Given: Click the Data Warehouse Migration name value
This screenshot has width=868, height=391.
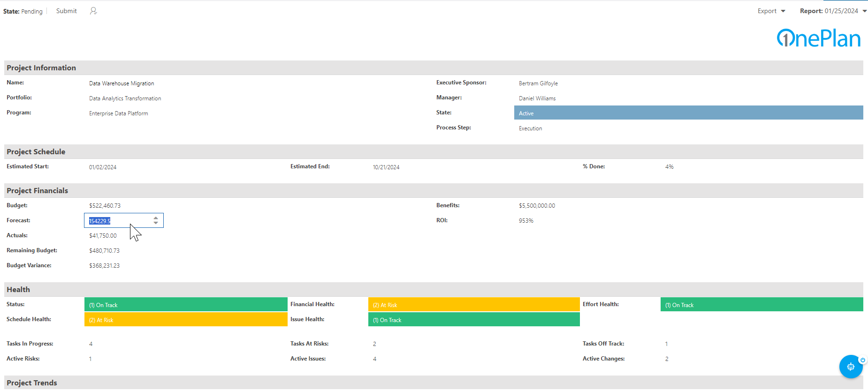Looking at the screenshot, I should [122, 83].
